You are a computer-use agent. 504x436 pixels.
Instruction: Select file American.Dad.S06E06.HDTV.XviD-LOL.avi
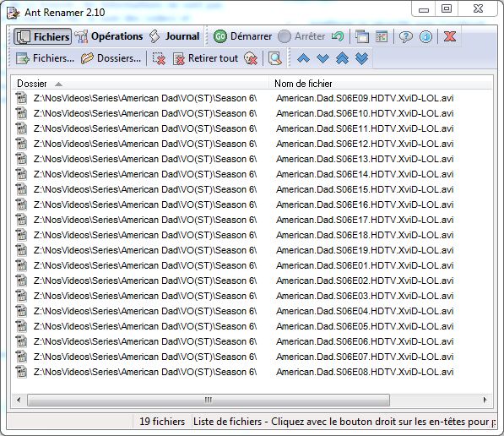point(365,341)
